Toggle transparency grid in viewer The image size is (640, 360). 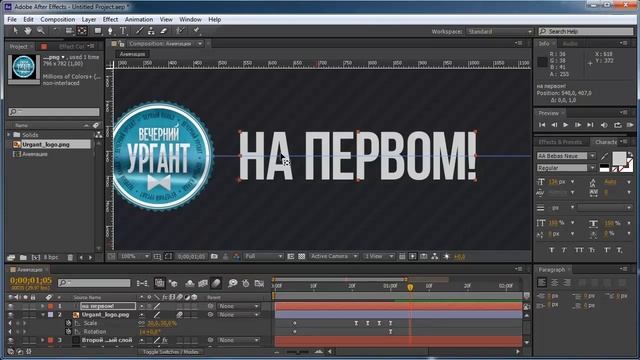click(302, 256)
